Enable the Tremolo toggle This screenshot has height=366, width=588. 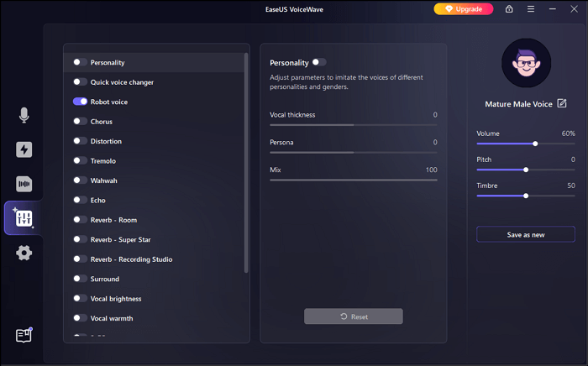pos(80,160)
